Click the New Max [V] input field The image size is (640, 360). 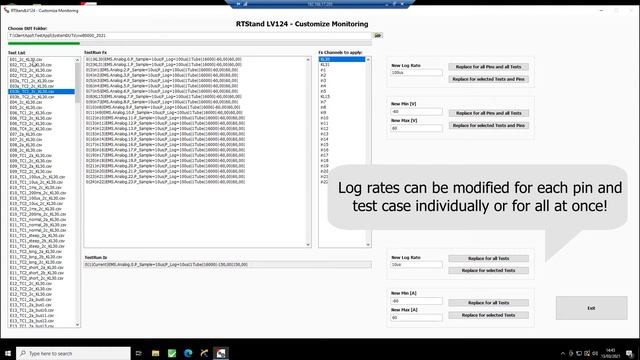(x=416, y=128)
